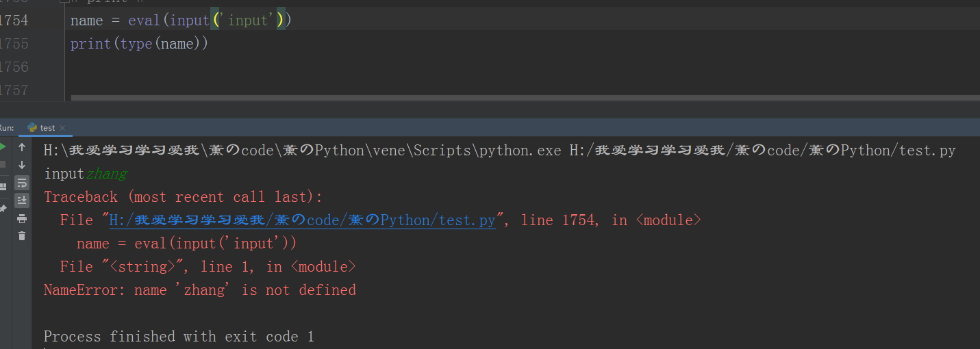
Task: Pin the Run tab
Action: pos(3,207)
